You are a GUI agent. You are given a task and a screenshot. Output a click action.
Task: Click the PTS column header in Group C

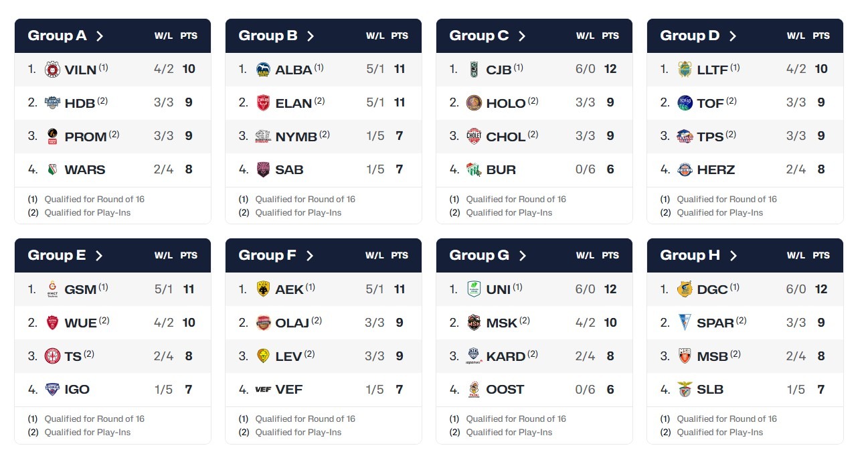pos(610,36)
